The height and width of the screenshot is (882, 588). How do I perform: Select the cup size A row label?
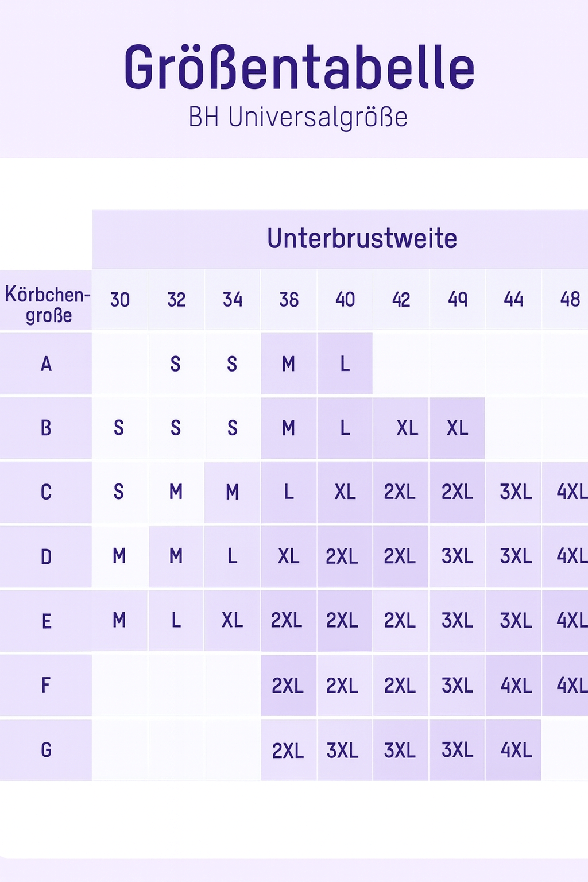pyautogui.click(x=46, y=364)
